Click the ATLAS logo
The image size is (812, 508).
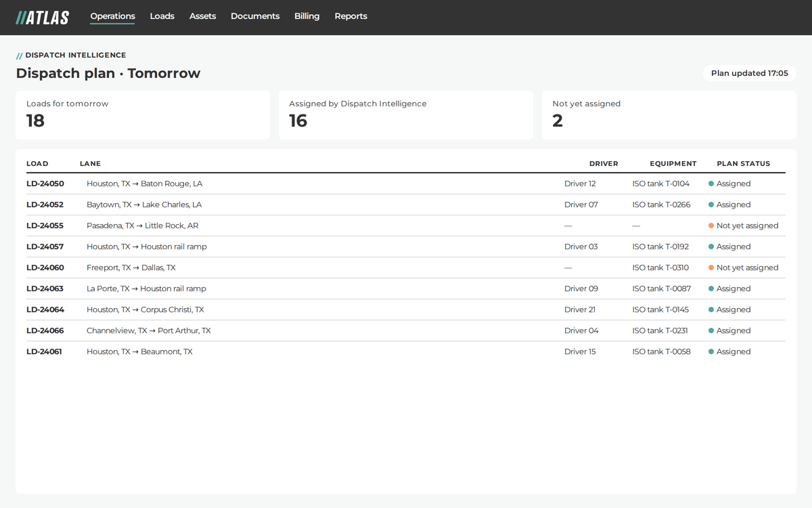pyautogui.click(x=42, y=18)
